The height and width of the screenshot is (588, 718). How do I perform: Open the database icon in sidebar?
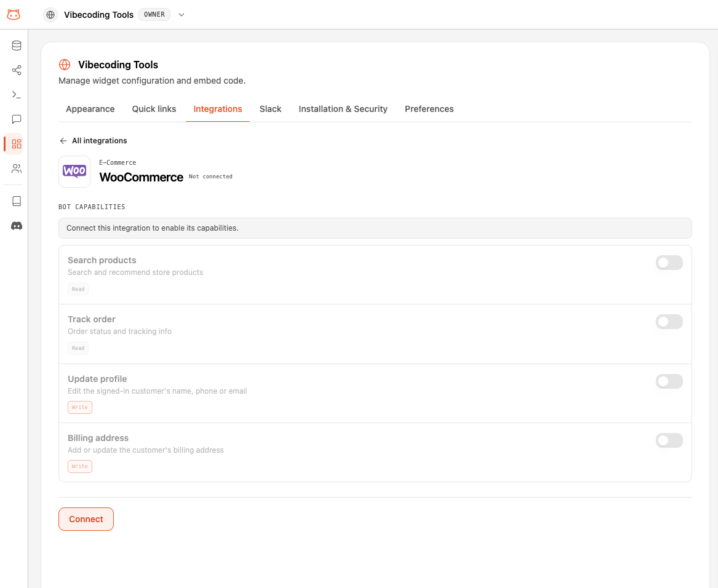click(x=17, y=46)
